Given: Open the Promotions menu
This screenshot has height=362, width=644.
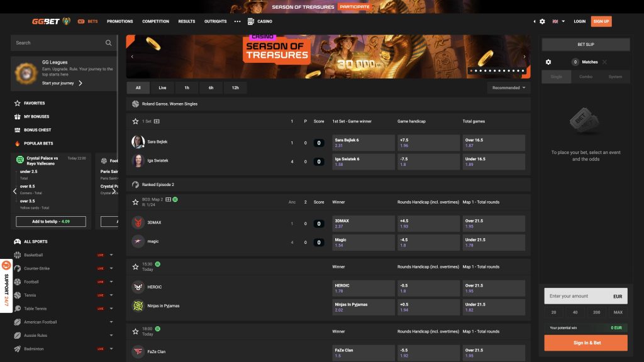Looking at the screenshot, I should 120,21.
